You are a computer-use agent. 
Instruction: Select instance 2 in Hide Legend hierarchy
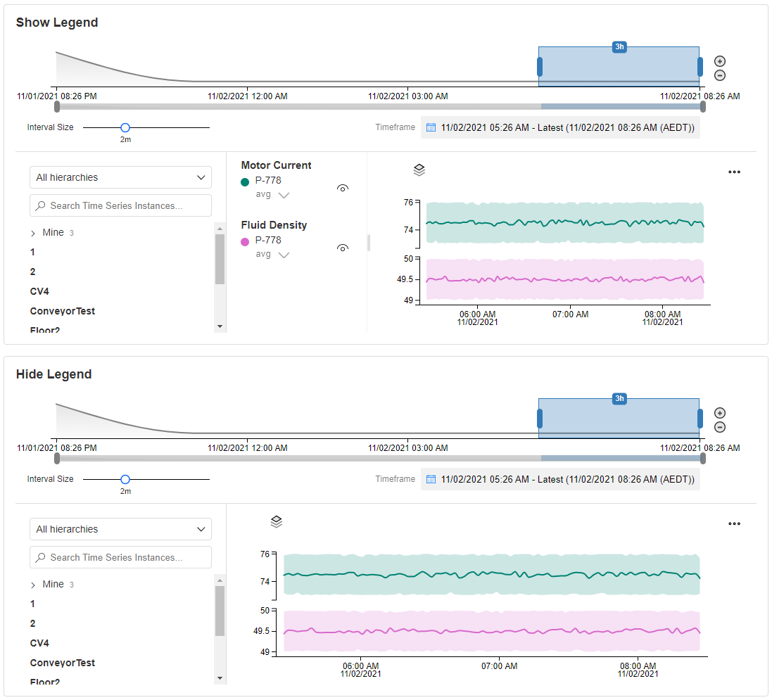coord(32,624)
